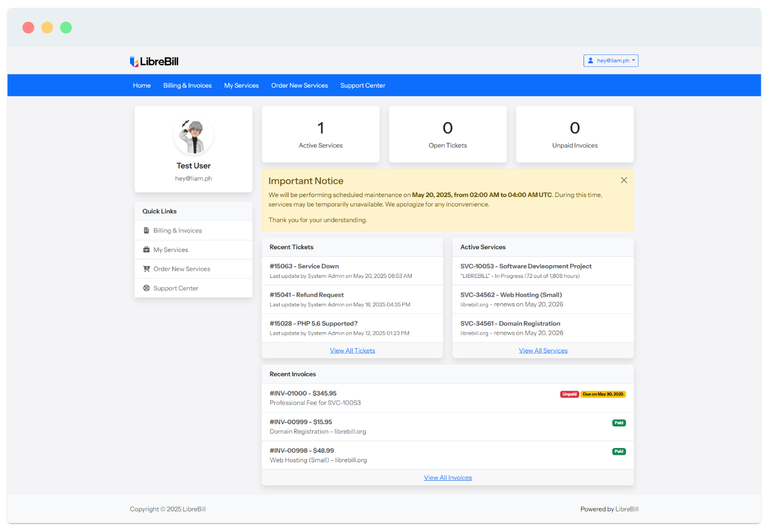Open ticket #15063 - Service Down

[353, 271]
